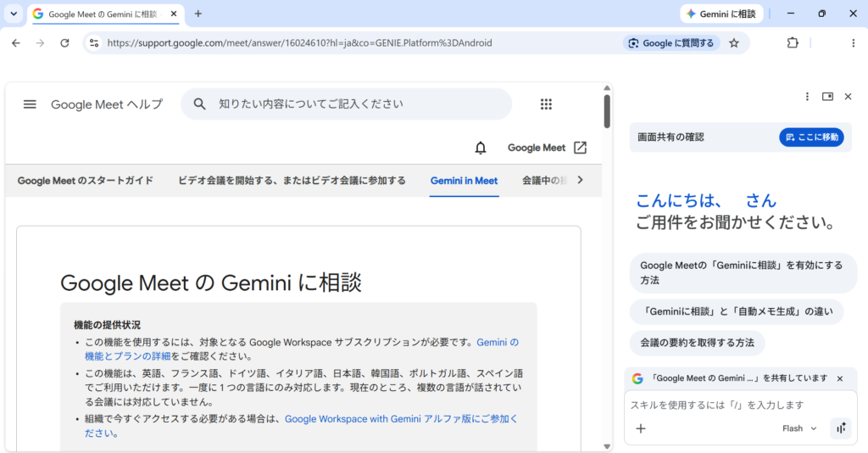Viewport: 868px width, 453px height.
Task: Dismiss the shared page chip
Action: pos(840,379)
